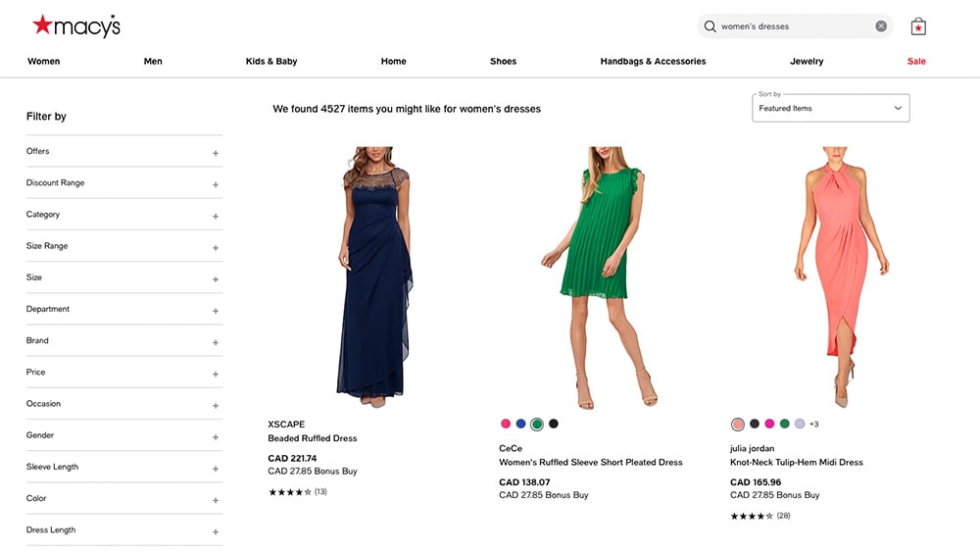Viewport: 980px width, 552px height.
Task: Select the lavender swatch on julia jordan dress
Action: click(x=800, y=424)
